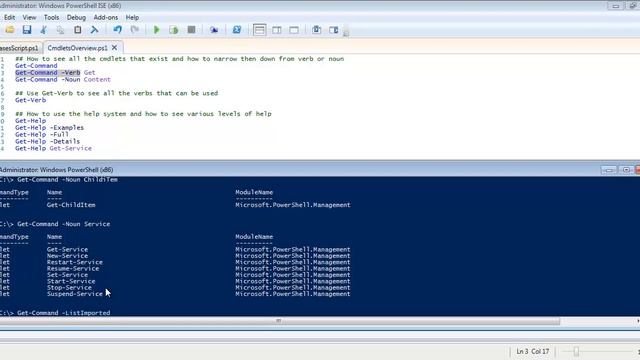Open the Tools menu
Screen dimensions: 640x360
tap(51, 18)
